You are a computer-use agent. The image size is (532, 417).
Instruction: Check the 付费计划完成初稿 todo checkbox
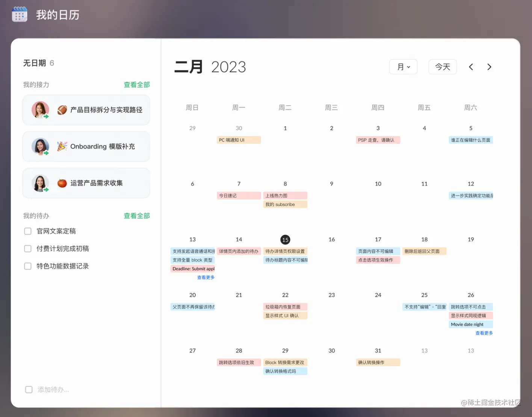point(28,248)
